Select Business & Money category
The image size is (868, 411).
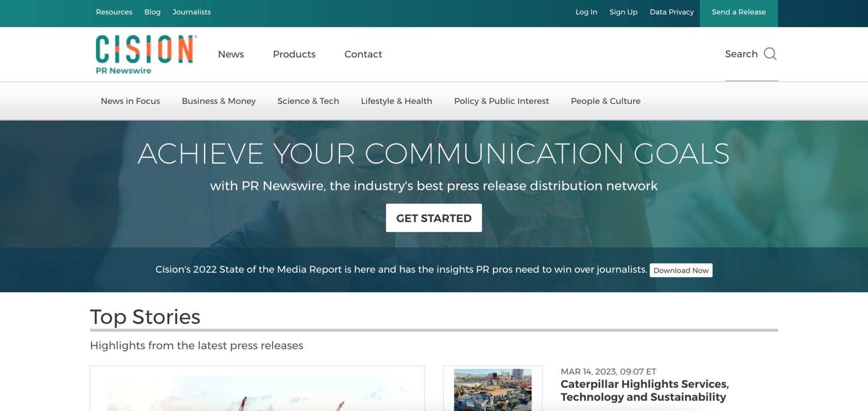(x=219, y=101)
